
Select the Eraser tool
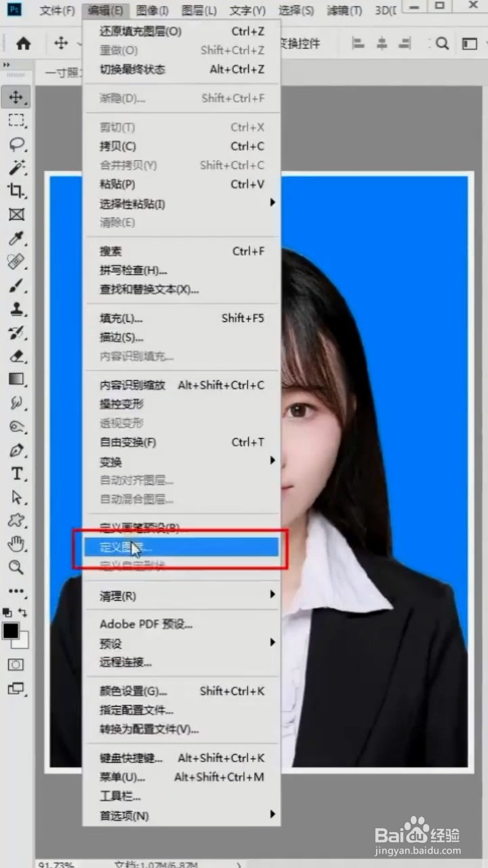point(16,356)
